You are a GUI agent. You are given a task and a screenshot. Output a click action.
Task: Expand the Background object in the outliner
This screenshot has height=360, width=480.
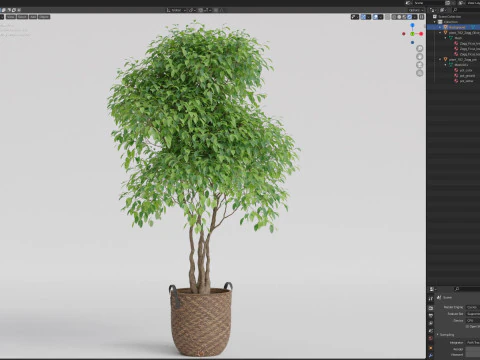point(440,27)
